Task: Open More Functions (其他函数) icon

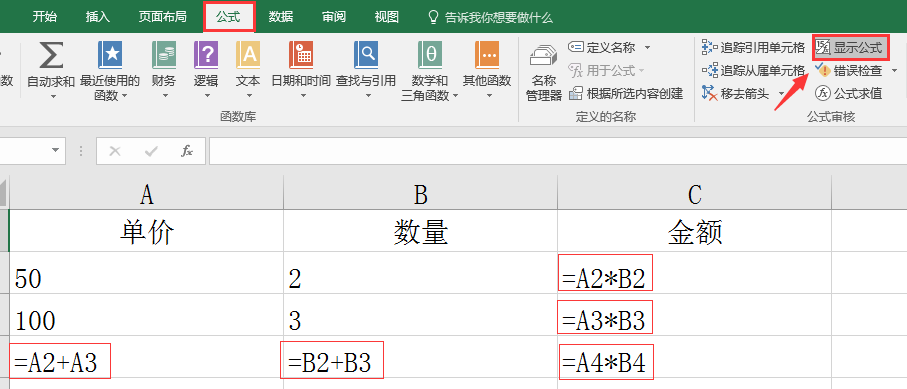Action: (487, 56)
